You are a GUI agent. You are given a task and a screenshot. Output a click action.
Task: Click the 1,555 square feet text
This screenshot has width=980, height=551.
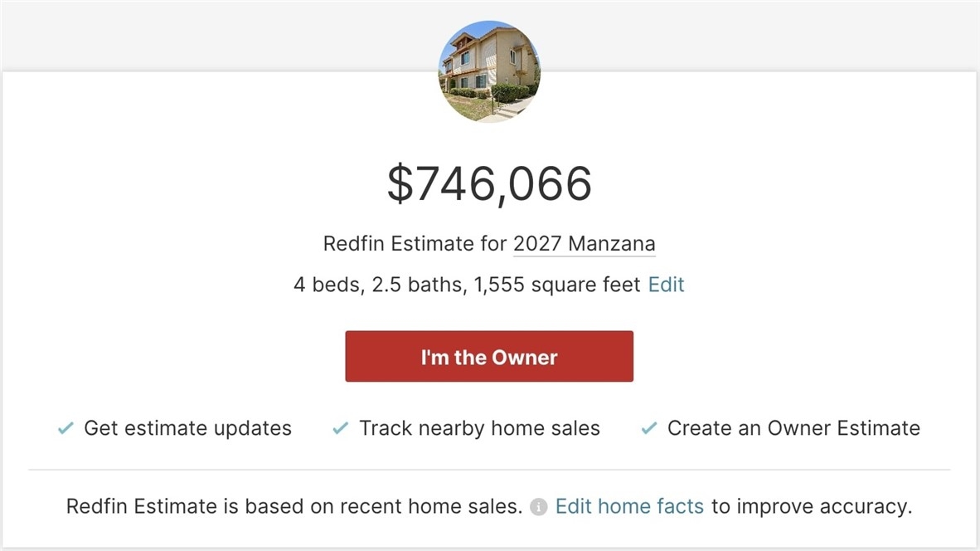point(557,285)
